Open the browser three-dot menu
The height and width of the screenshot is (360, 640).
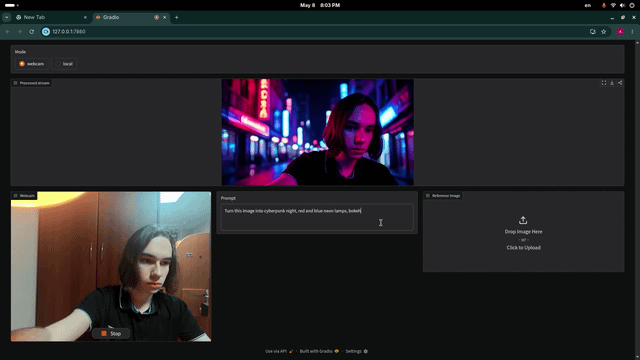click(x=632, y=31)
